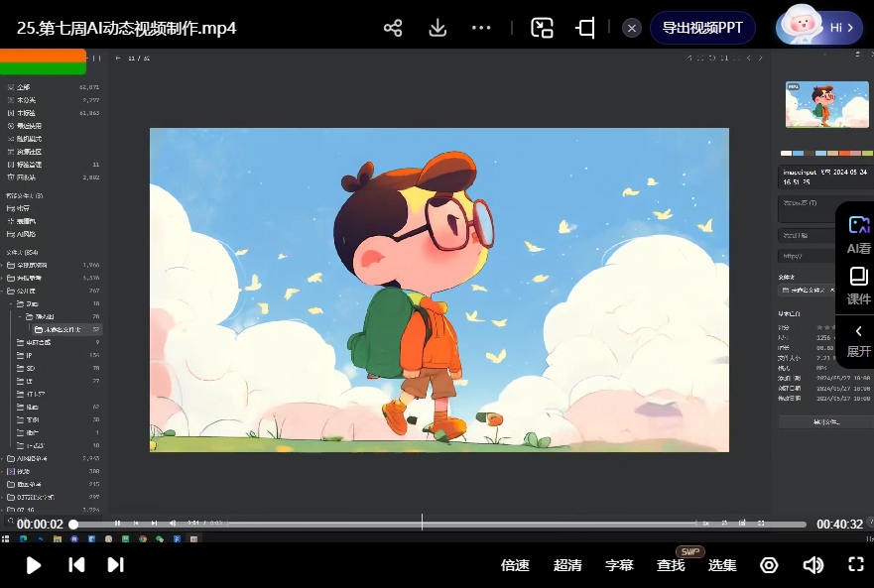Screen dimensions: 874x588
Task: Click the 导出视频PPT button
Action: click(x=702, y=28)
